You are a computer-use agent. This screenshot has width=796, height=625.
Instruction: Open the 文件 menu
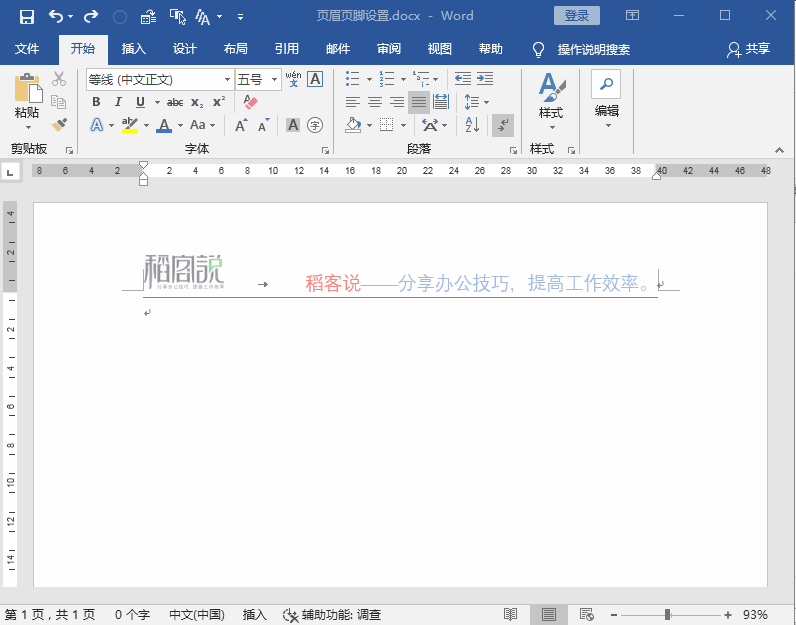(x=27, y=49)
